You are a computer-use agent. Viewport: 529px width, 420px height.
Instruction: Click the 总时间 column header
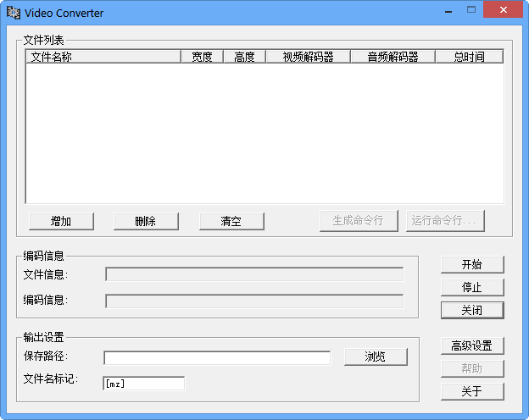click(470, 57)
